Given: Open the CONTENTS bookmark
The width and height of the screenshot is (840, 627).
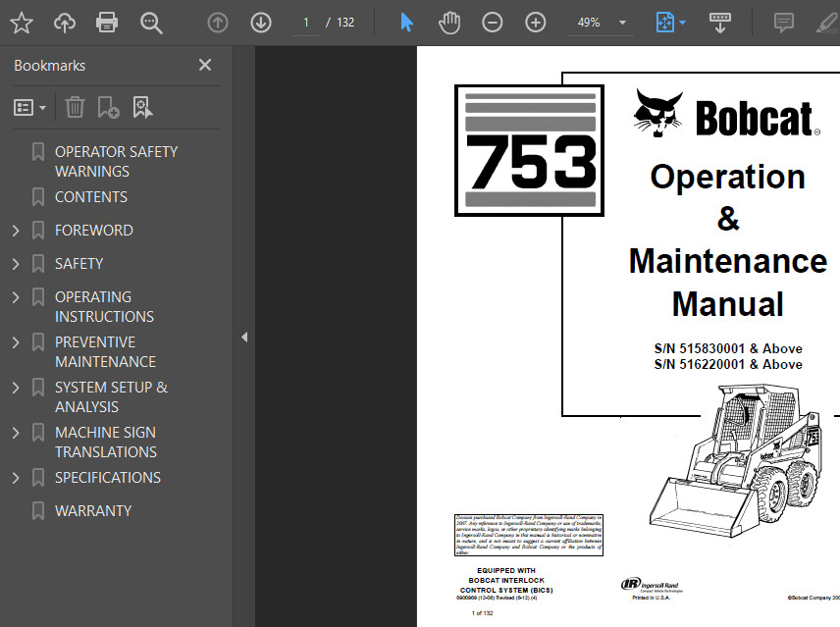Looking at the screenshot, I should point(91,197).
